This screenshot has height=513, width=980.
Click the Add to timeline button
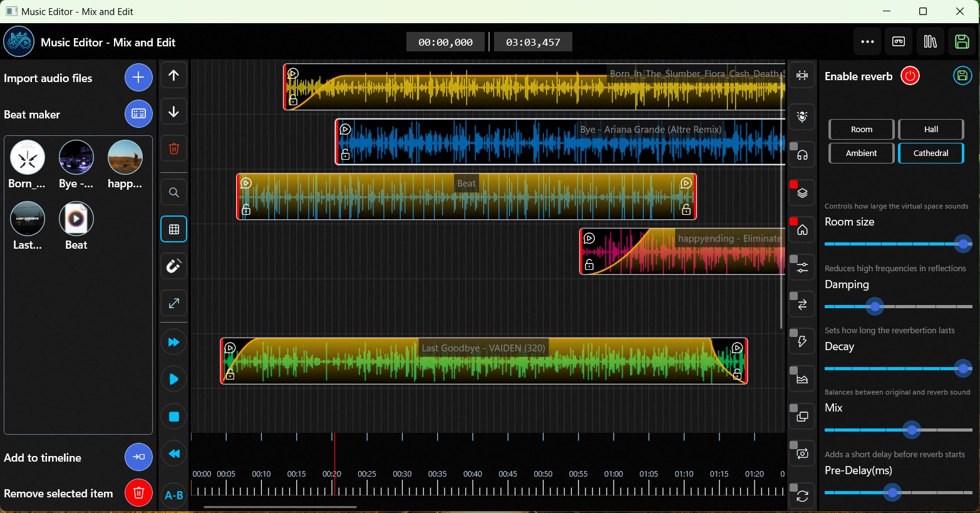tap(138, 457)
